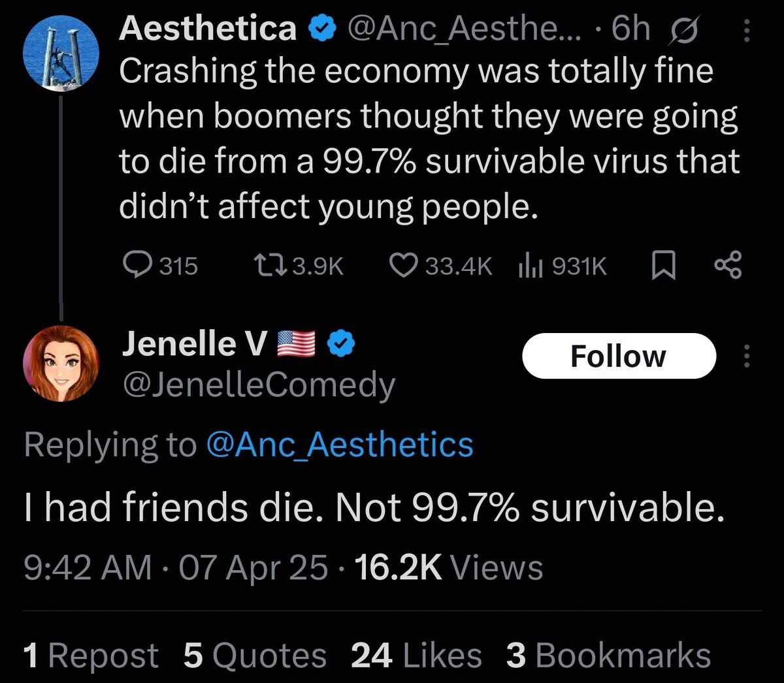Open Jenelle V's profile avatar
This screenshot has width=784, height=683.
pos(61,362)
